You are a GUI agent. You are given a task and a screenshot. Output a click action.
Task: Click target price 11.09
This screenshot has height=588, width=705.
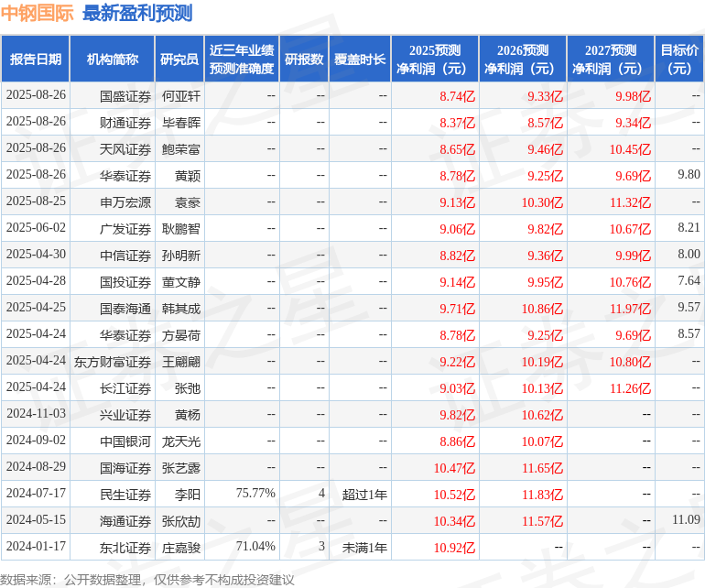pos(686,519)
